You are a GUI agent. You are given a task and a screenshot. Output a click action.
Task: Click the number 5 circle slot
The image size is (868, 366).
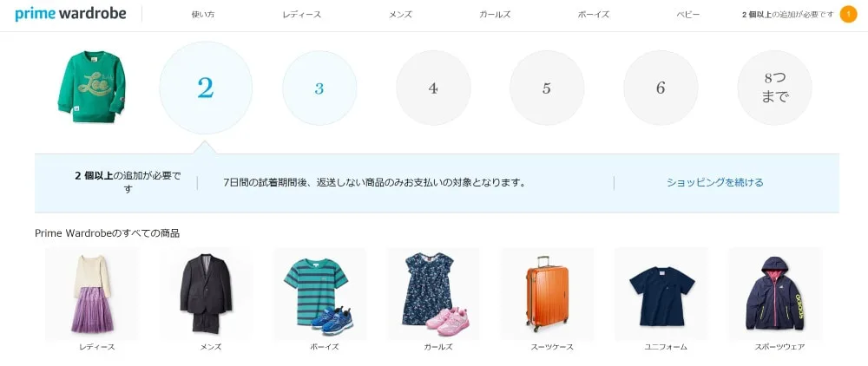(547, 88)
